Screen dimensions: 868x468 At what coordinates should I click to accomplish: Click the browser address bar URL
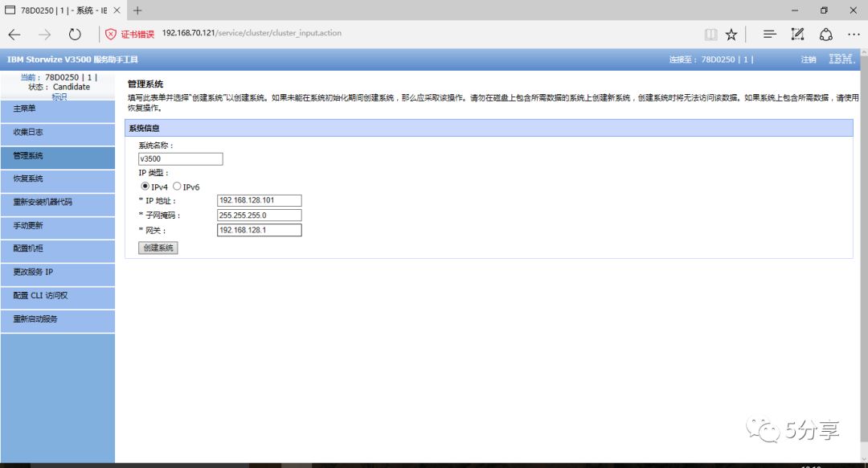(x=252, y=33)
